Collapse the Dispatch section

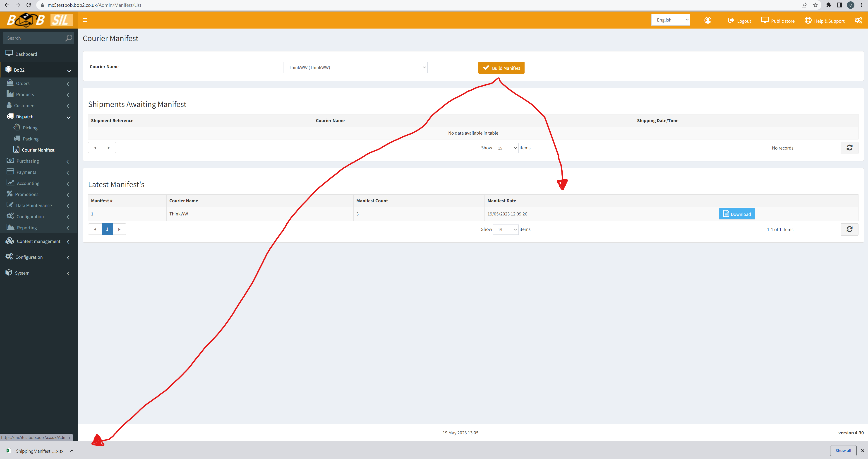click(x=69, y=117)
